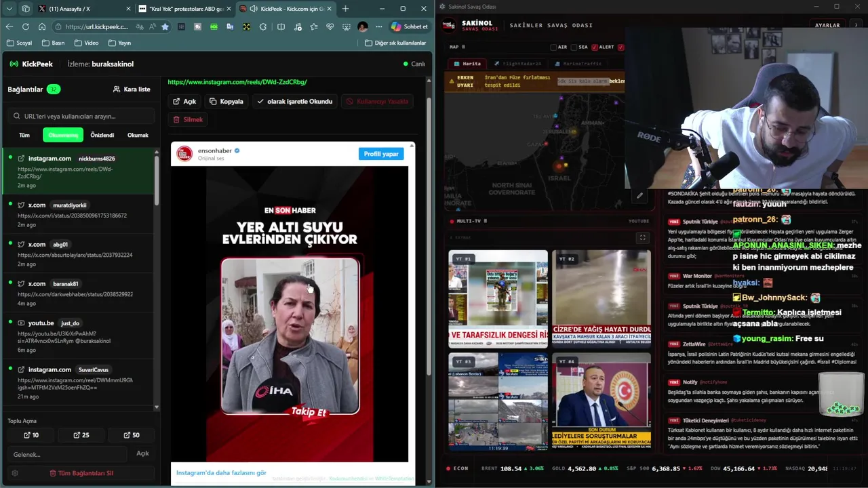Focus the Gelenek custom count field

(67, 454)
